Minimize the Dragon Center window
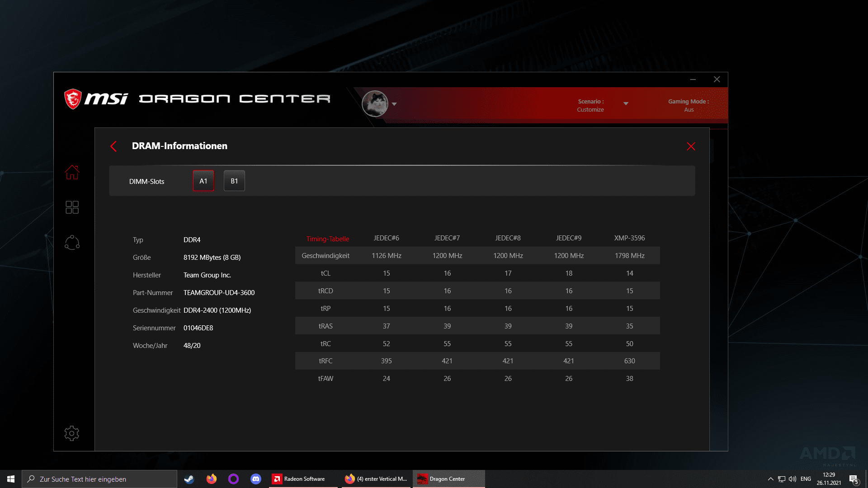868x488 pixels. 693,80
